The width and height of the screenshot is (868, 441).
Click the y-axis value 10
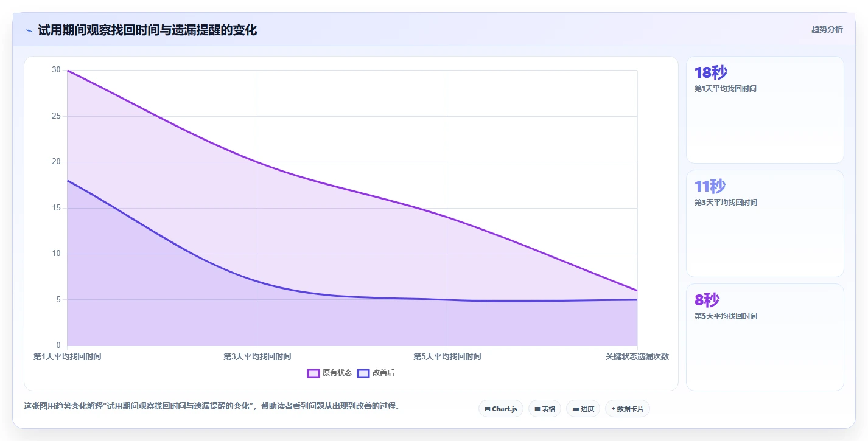click(x=57, y=254)
